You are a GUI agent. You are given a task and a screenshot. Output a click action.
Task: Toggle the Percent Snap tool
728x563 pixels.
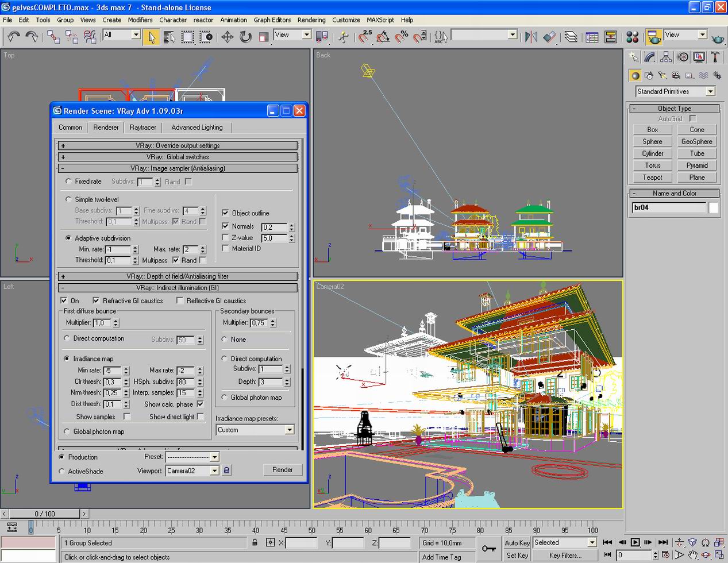point(402,37)
